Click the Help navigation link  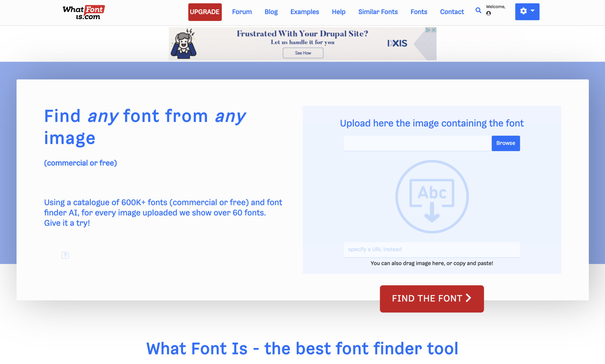click(338, 12)
